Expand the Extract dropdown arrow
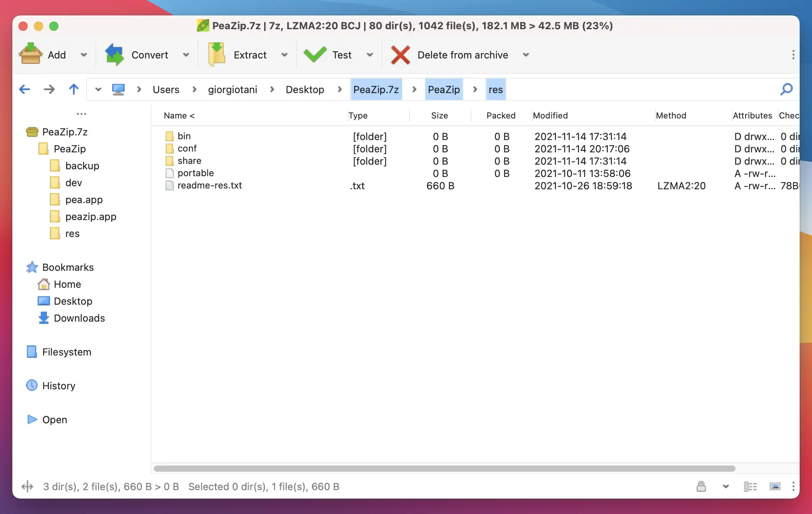The image size is (812, 514). click(x=284, y=55)
